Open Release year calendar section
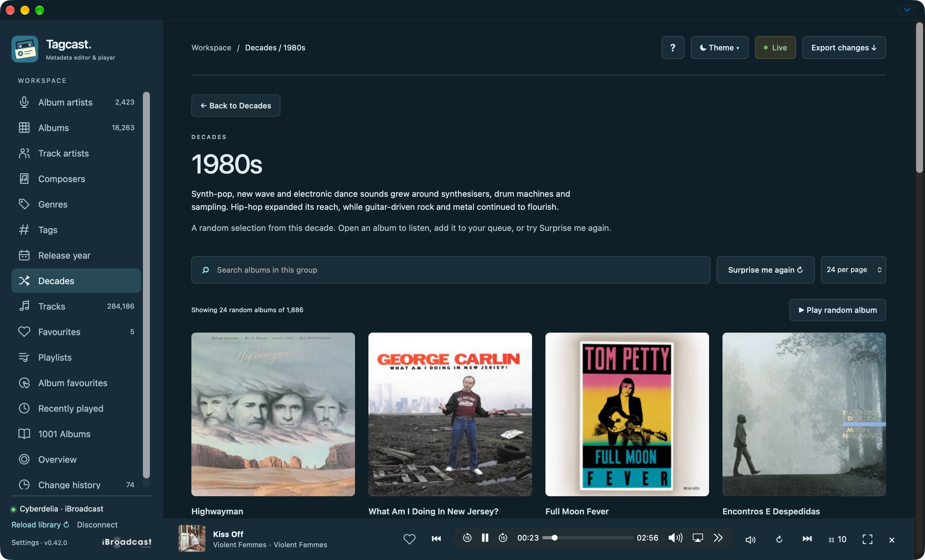This screenshot has height=560, width=925. coord(76,255)
